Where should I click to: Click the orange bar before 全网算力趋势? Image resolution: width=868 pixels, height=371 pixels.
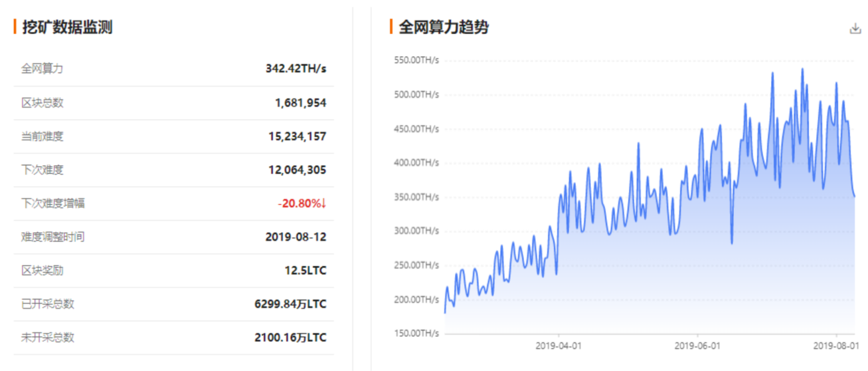tap(391, 27)
